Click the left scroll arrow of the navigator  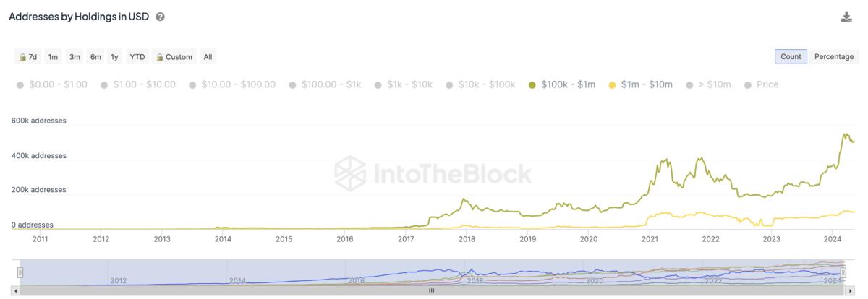click(17, 290)
